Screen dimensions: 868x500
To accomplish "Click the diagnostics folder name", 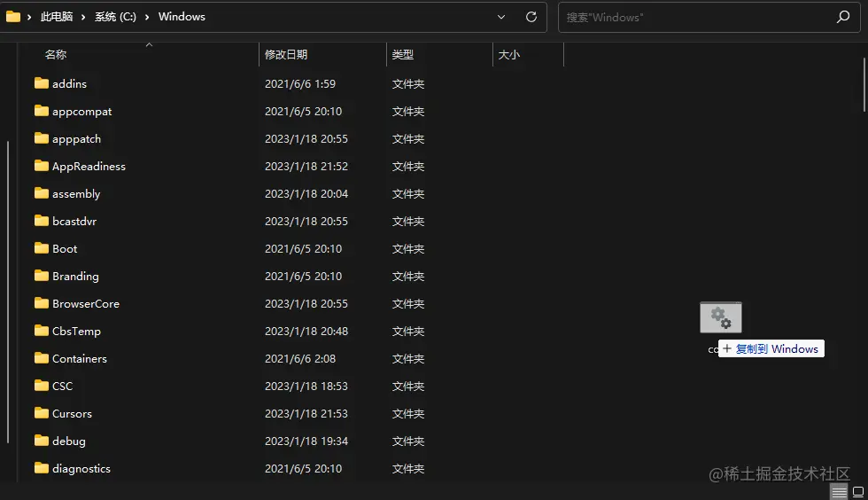I will point(81,468).
